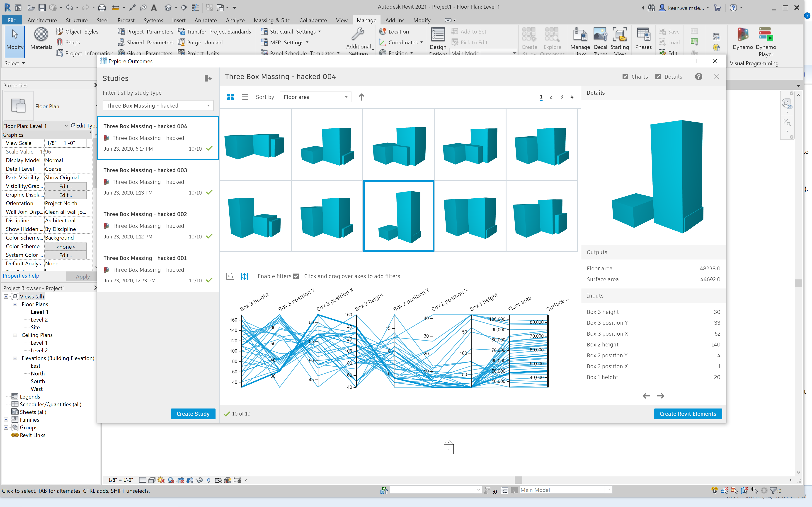812x507 pixels.
Task: Uncheck the Details checkbox
Action: 658,77
